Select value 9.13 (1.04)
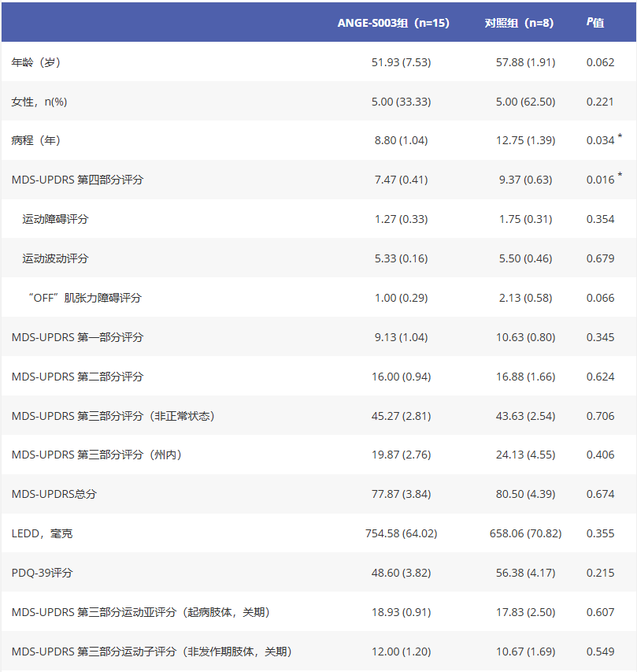The width and height of the screenshot is (637, 672). (402, 337)
